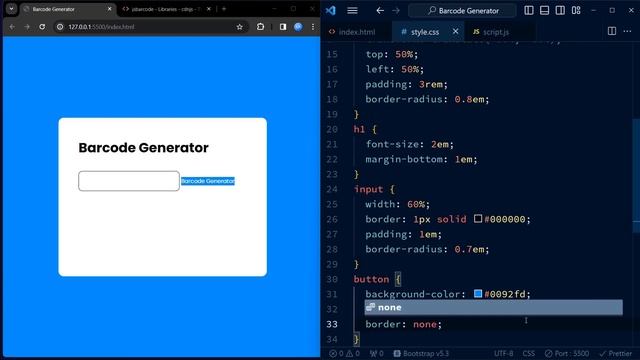
Task: Click the barcode text input field on the page
Action: click(129, 181)
